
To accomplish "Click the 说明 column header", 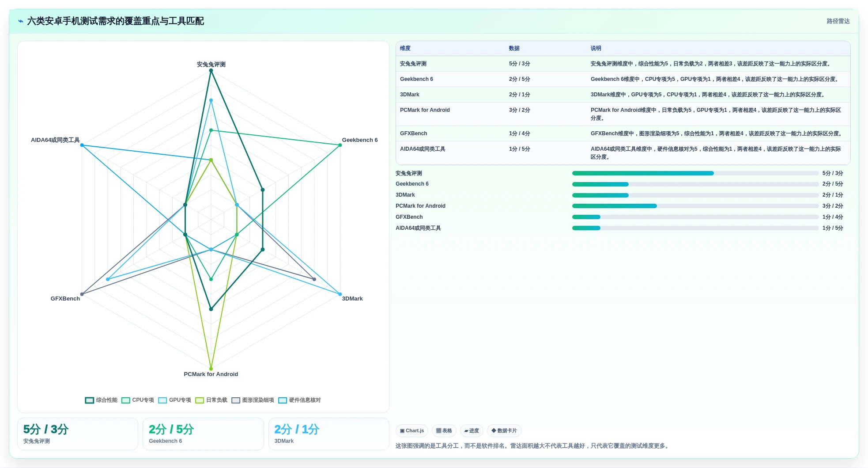I will click(596, 49).
